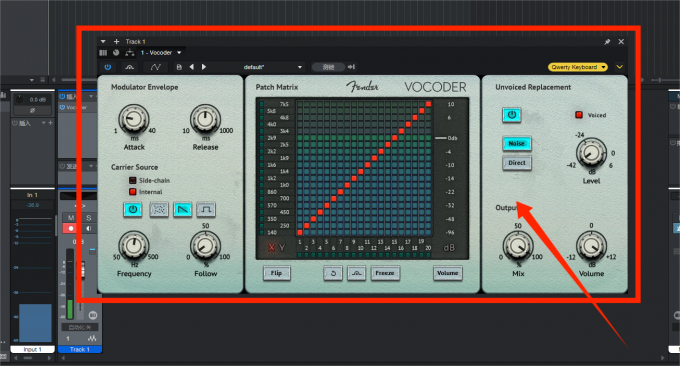
Task: Open the 1 - Vocoder device dropdown
Action: tap(160, 53)
